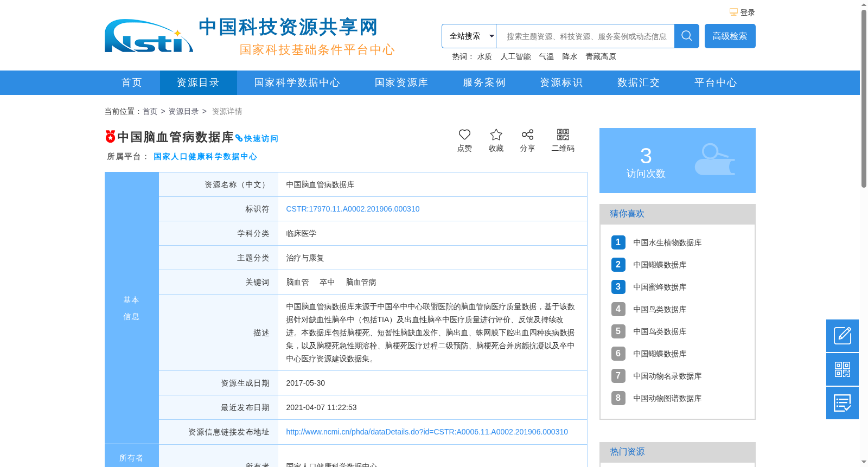Click the page vertical scrollbar thumb
The width and height of the screenshot is (868, 467).
coord(864,98)
